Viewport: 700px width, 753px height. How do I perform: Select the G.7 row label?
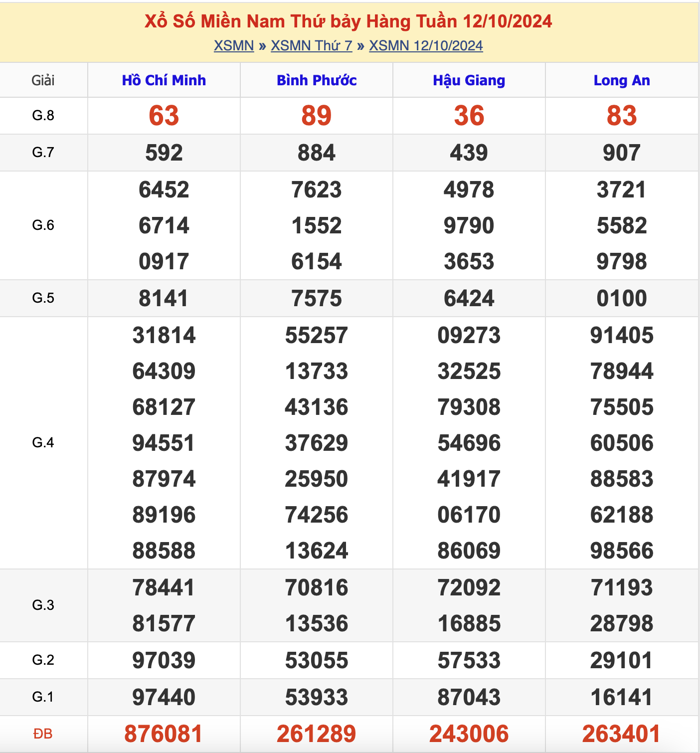43,153
